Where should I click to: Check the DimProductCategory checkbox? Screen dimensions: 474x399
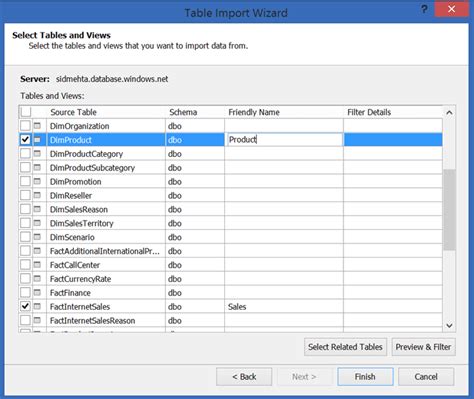[25, 153]
